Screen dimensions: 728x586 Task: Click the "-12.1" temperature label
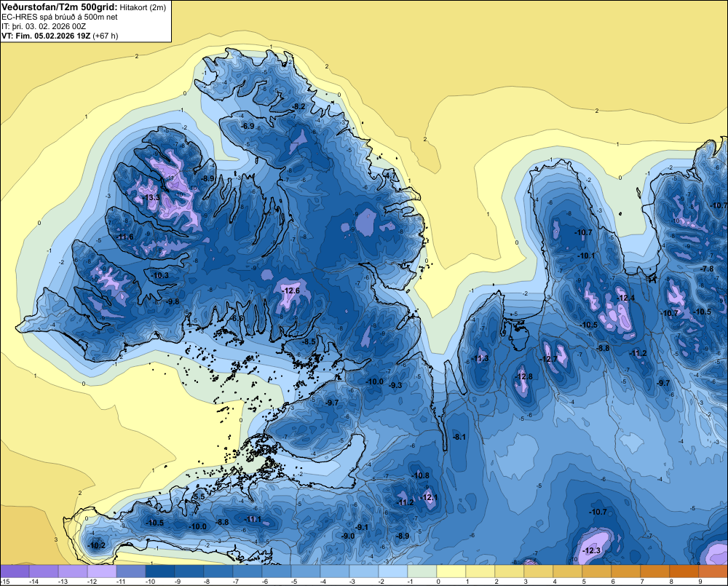[430, 497]
